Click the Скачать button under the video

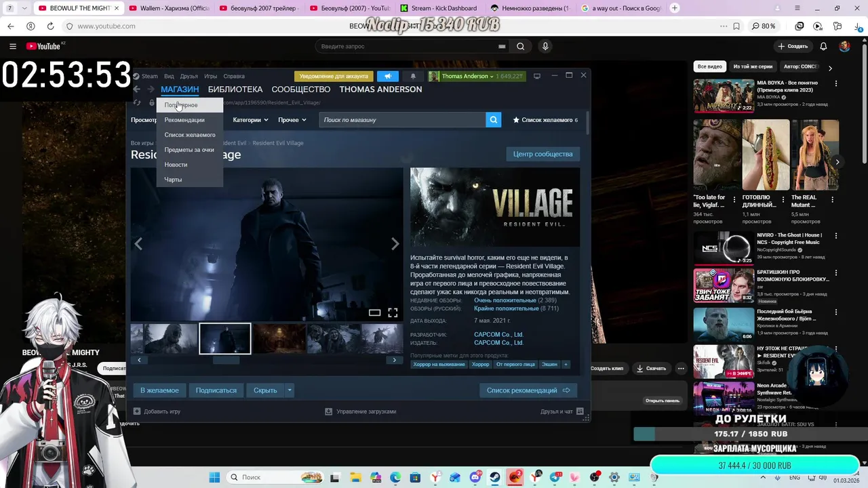coord(651,368)
